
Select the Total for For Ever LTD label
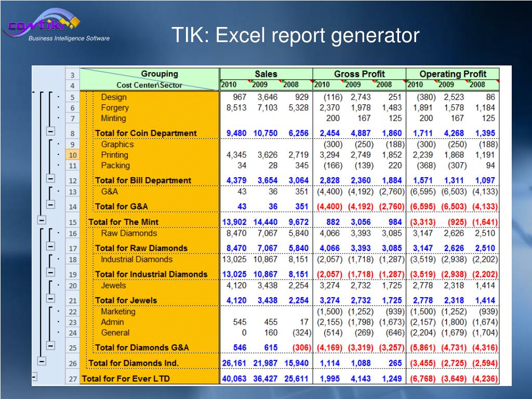pos(126,379)
